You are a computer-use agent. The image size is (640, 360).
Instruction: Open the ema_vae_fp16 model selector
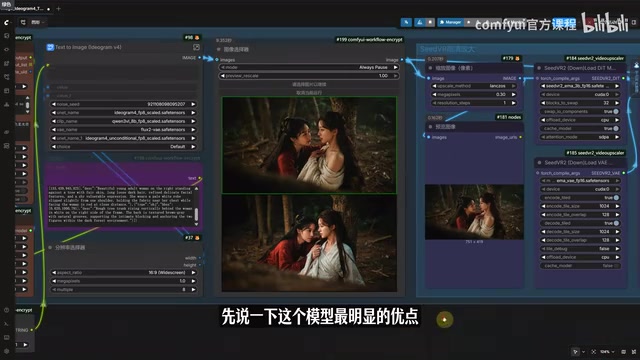click(580, 180)
